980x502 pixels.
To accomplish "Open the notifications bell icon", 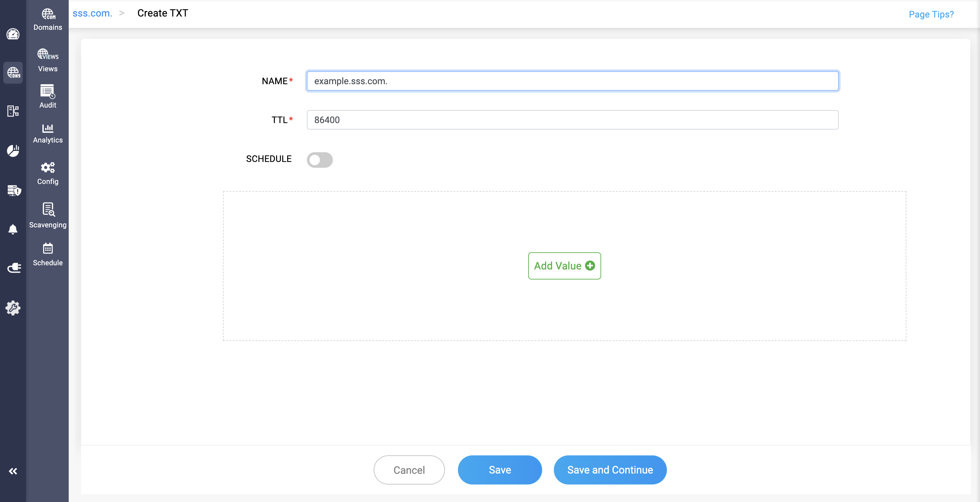I will pos(13,229).
